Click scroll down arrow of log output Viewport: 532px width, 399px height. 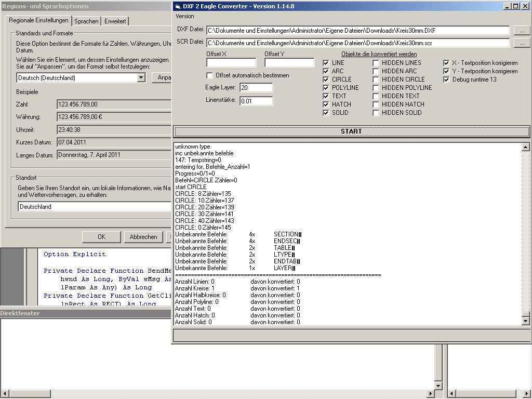tap(526, 321)
